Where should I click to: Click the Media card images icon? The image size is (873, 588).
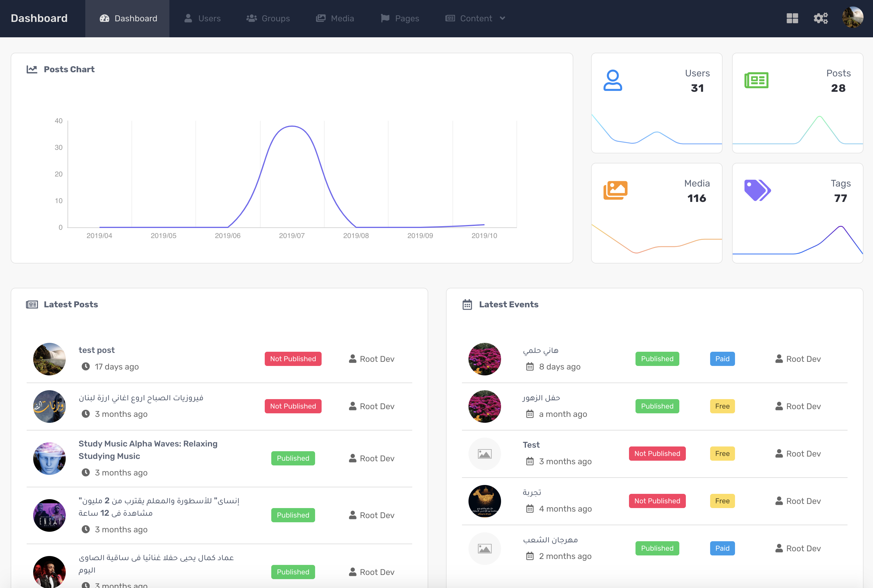[x=615, y=190]
